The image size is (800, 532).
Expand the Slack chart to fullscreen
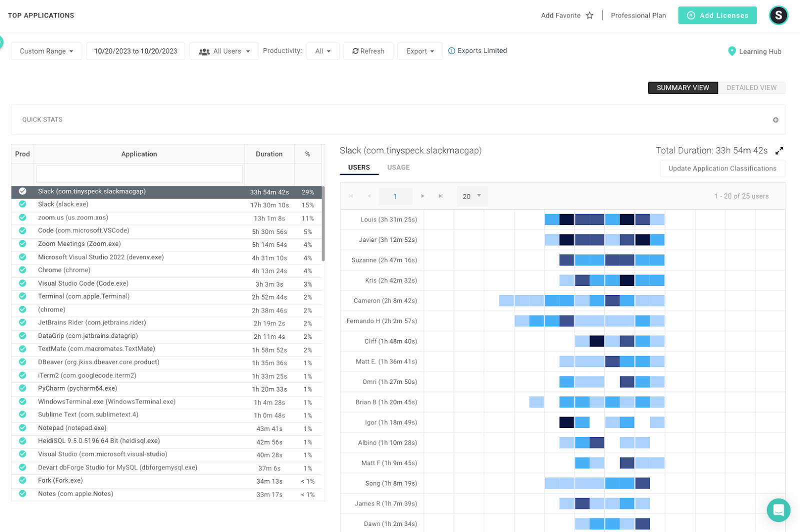[x=779, y=150]
